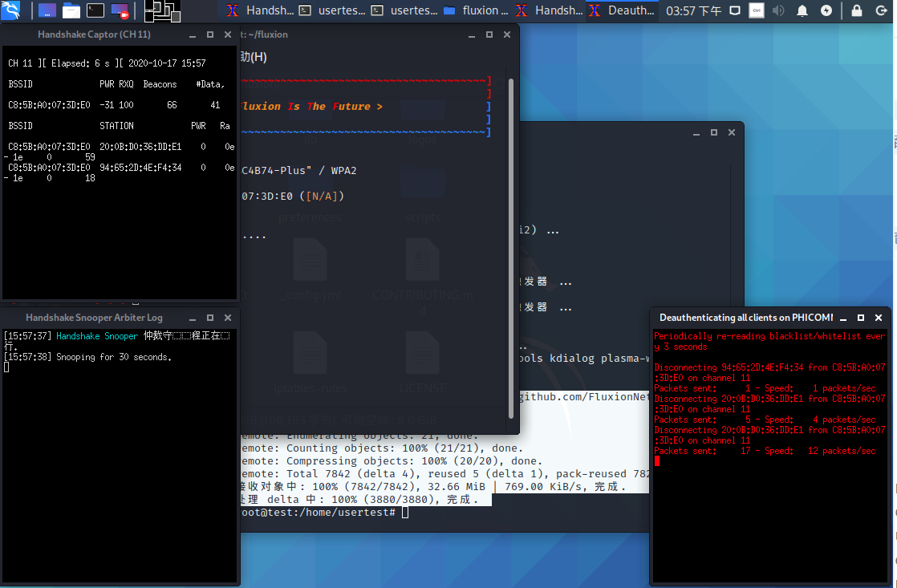
Task: Switch to the fluxion taskbar entry
Action: (x=477, y=10)
